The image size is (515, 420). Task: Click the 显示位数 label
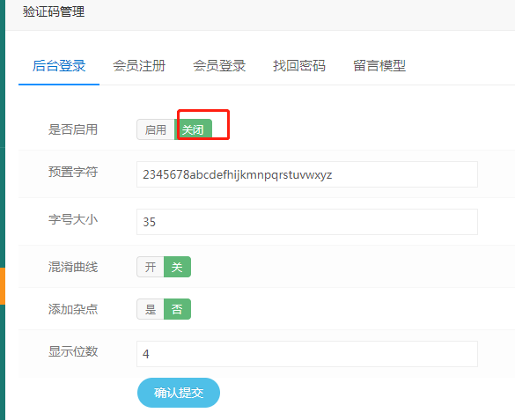pyautogui.click(x=73, y=351)
